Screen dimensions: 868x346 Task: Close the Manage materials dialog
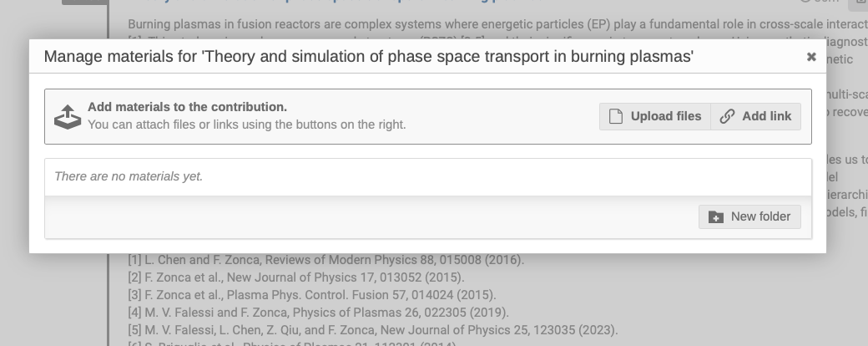(810, 57)
